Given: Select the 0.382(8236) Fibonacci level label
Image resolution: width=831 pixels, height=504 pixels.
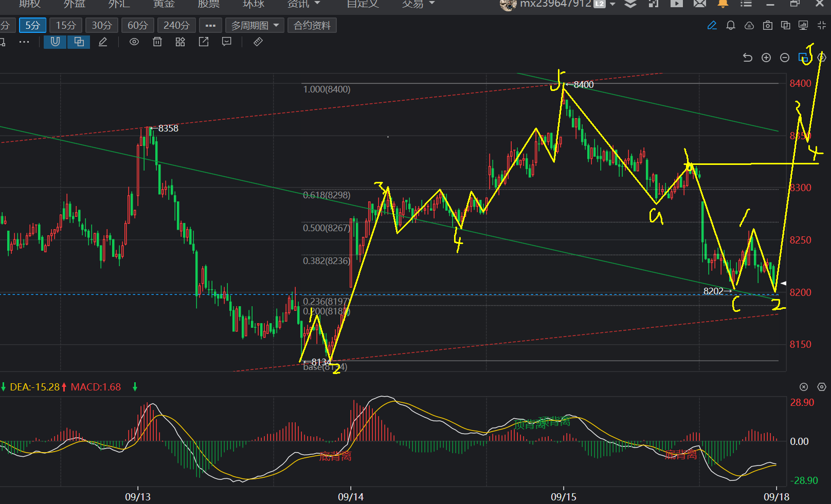Looking at the screenshot, I should [x=327, y=261].
